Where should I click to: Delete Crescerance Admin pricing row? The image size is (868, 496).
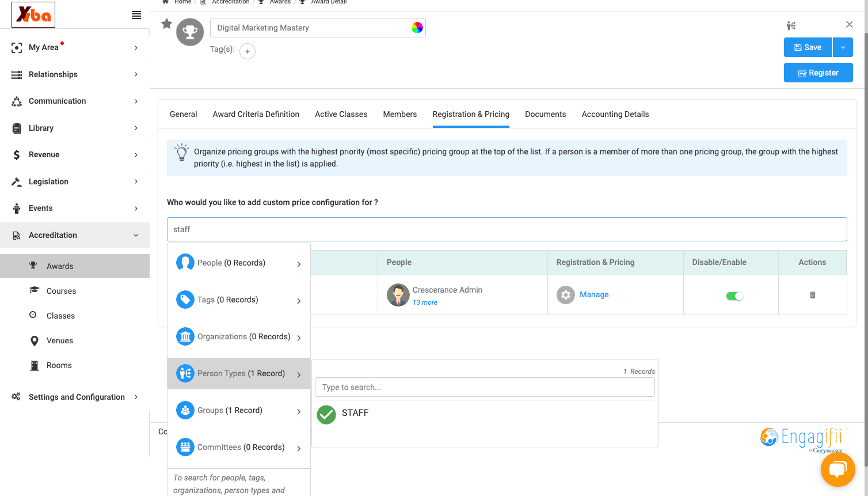coord(813,295)
